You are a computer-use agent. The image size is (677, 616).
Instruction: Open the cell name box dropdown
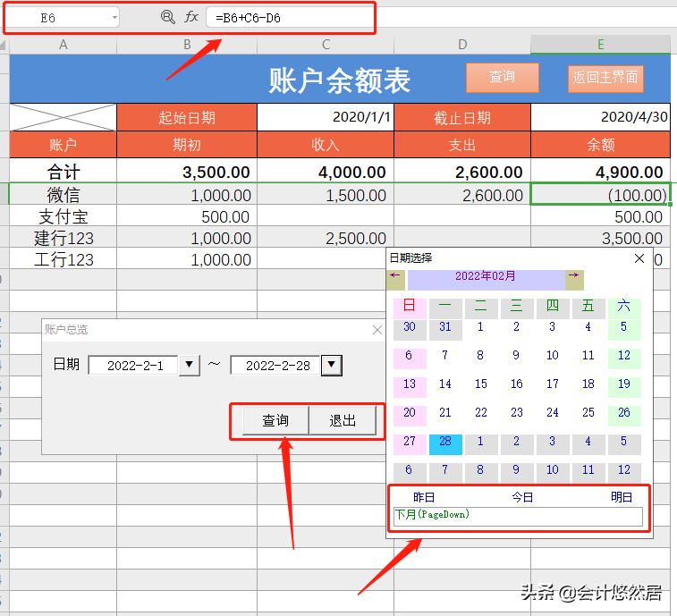tap(114, 17)
